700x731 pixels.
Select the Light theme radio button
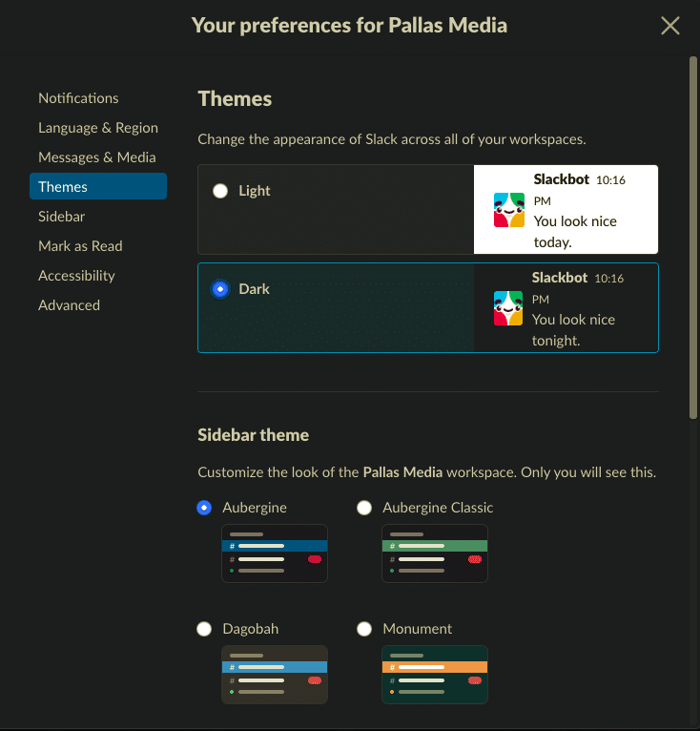pos(221,191)
